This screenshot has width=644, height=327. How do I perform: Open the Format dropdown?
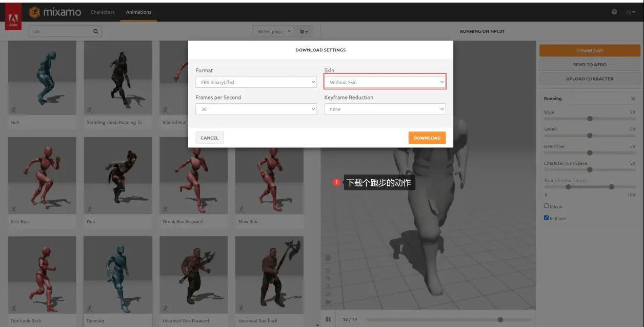[x=256, y=82]
